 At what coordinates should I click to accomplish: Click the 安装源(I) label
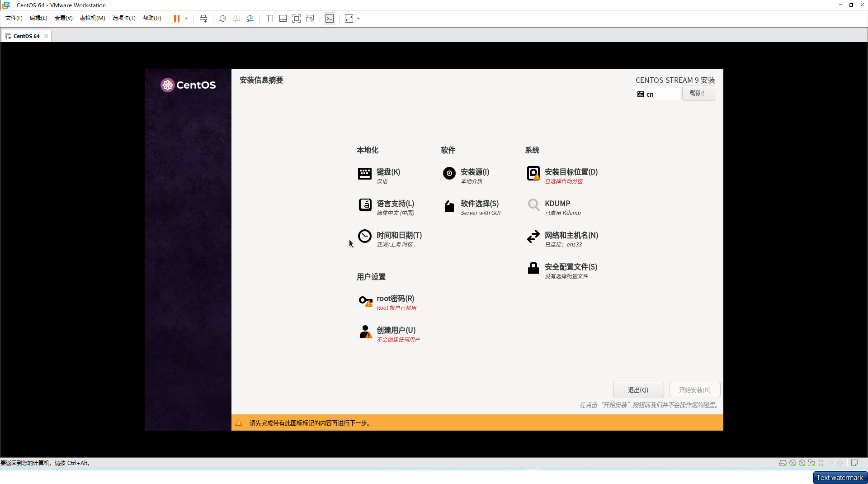point(475,172)
